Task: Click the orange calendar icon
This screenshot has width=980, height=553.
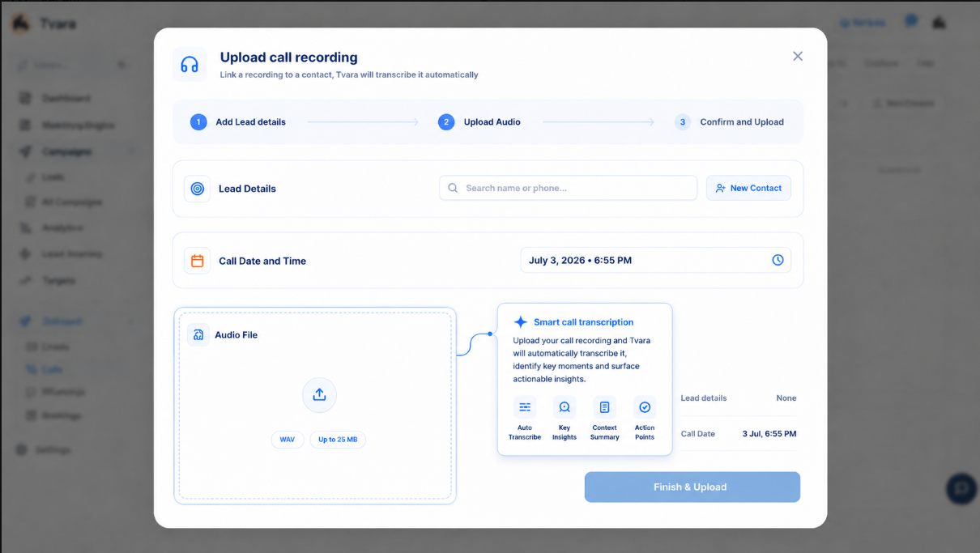Action: (x=197, y=261)
